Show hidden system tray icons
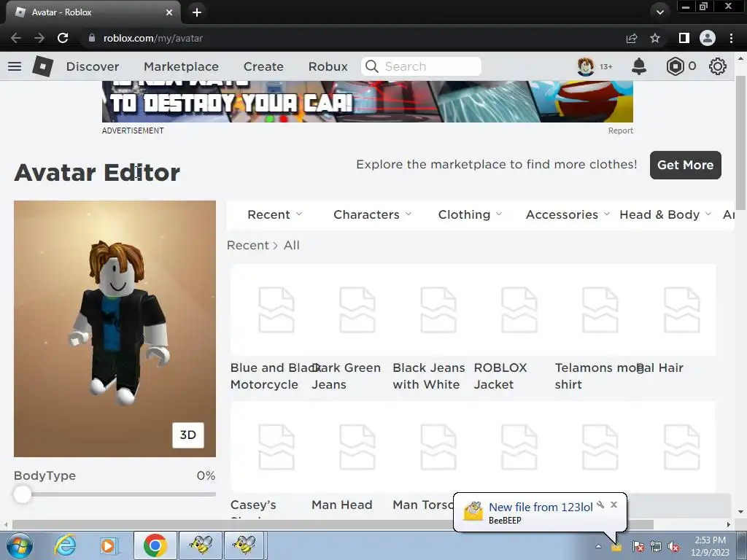Image resolution: width=747 pixels, height=560 pixels. [x=598, y=546]
